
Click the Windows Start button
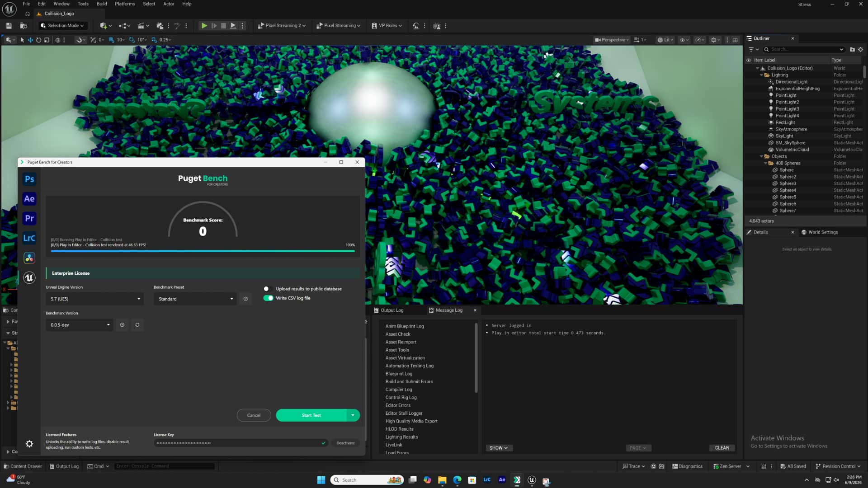pyautogui.click(x=321, y=480)
